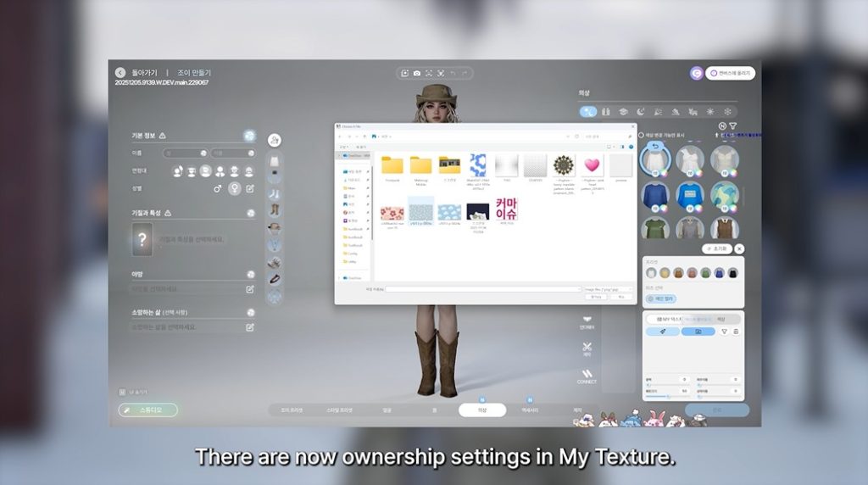The width and height of the screenshot is (868, 485).
Task: Click the back arrow next to 돌아가기
Action: pos(120,73)
